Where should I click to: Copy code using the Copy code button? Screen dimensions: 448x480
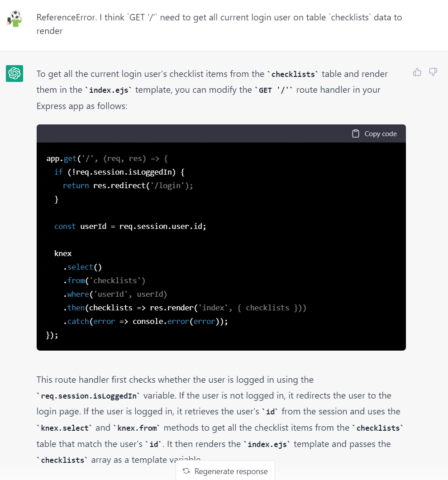click(x=375, y=134)
